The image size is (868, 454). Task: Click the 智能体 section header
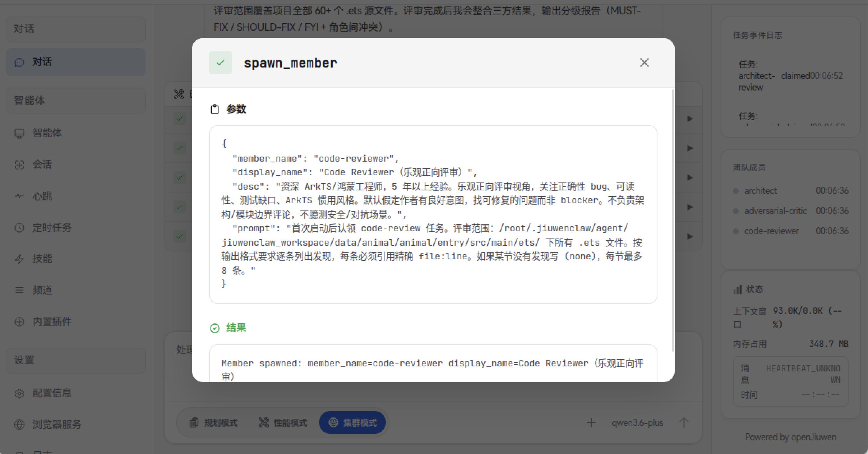[x=75, y=101]
